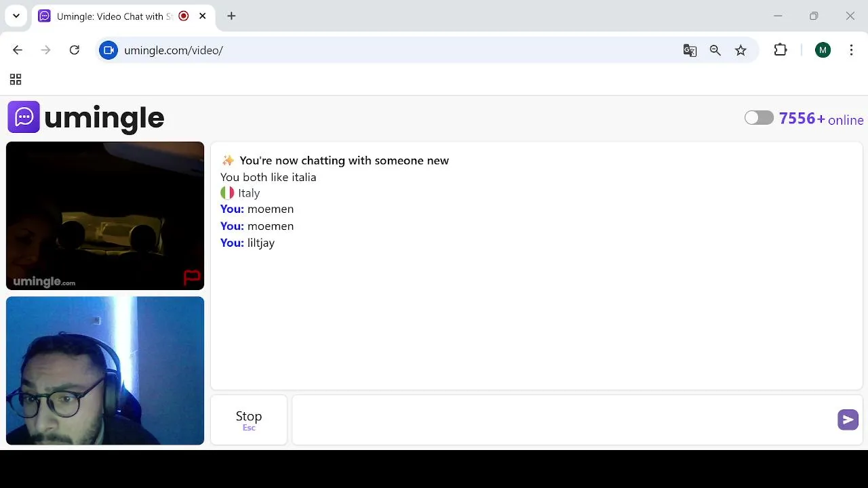Restore down the Chrome window
The width and height of the screenshot is (868, 488).
click(814, 16)
